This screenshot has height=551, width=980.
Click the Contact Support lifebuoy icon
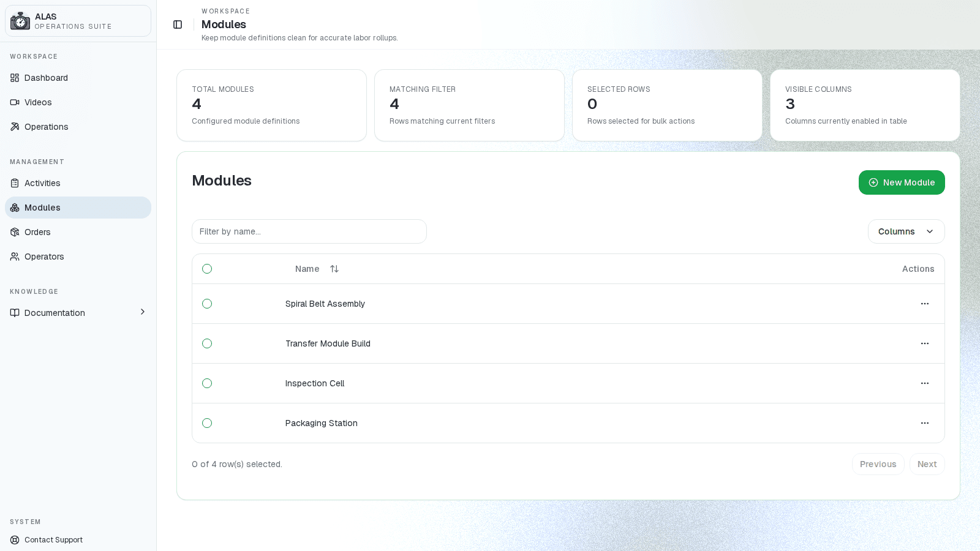tap(15, 540)
